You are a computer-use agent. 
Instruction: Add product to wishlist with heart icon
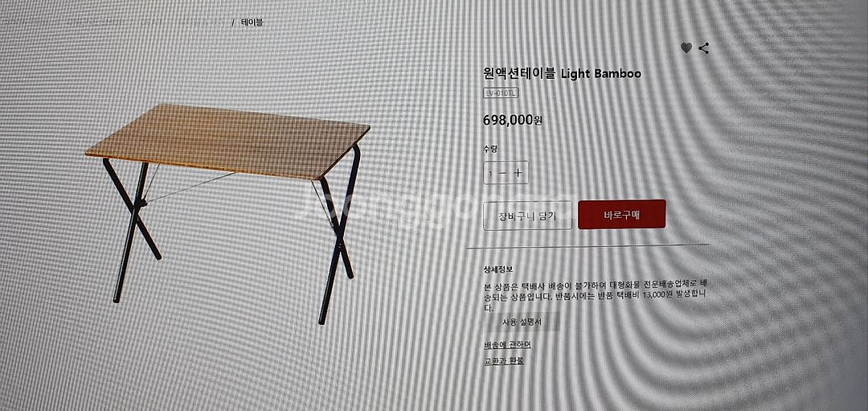686,48
